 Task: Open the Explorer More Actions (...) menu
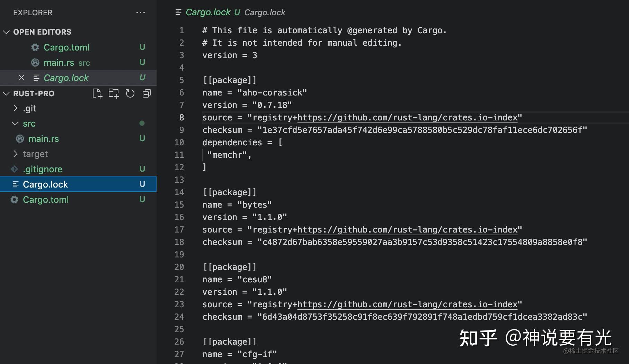tap(141, 12)
